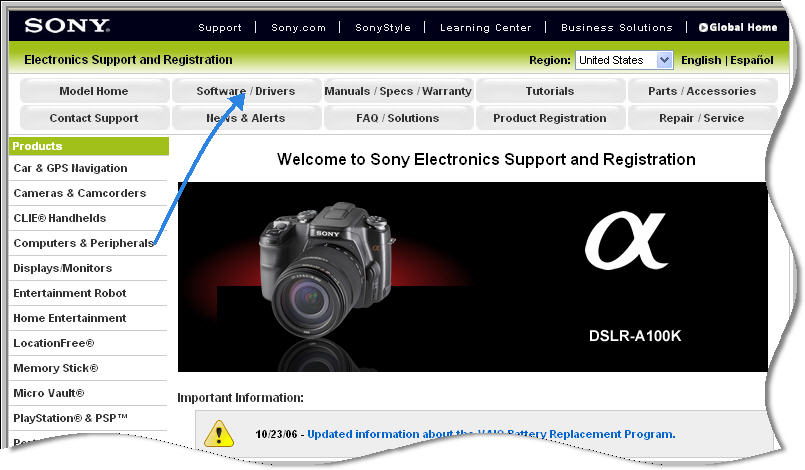Switch language to Español

[x=752, y=60]
